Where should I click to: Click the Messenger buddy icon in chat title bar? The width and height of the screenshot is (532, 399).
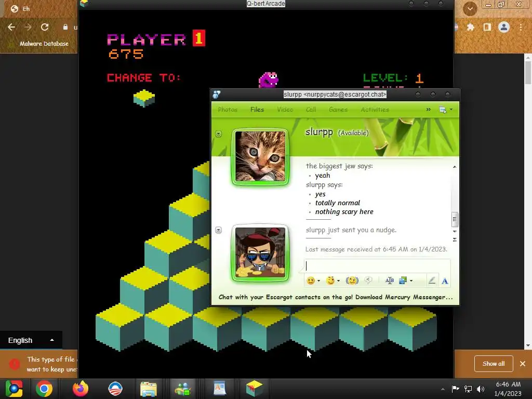pos(217,95)
